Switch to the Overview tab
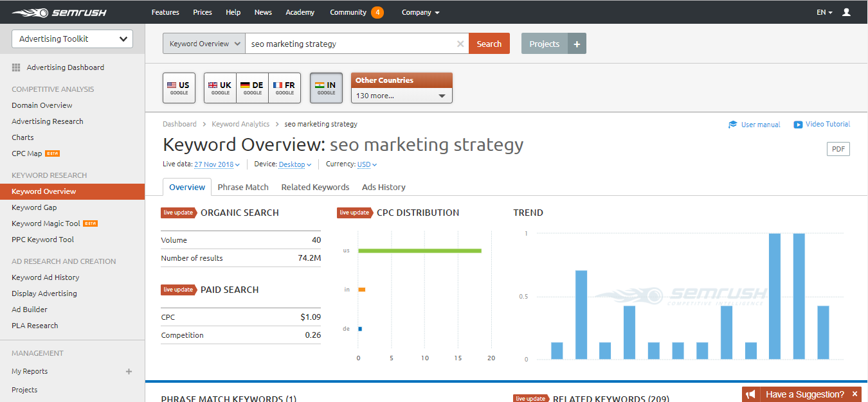 187,187
